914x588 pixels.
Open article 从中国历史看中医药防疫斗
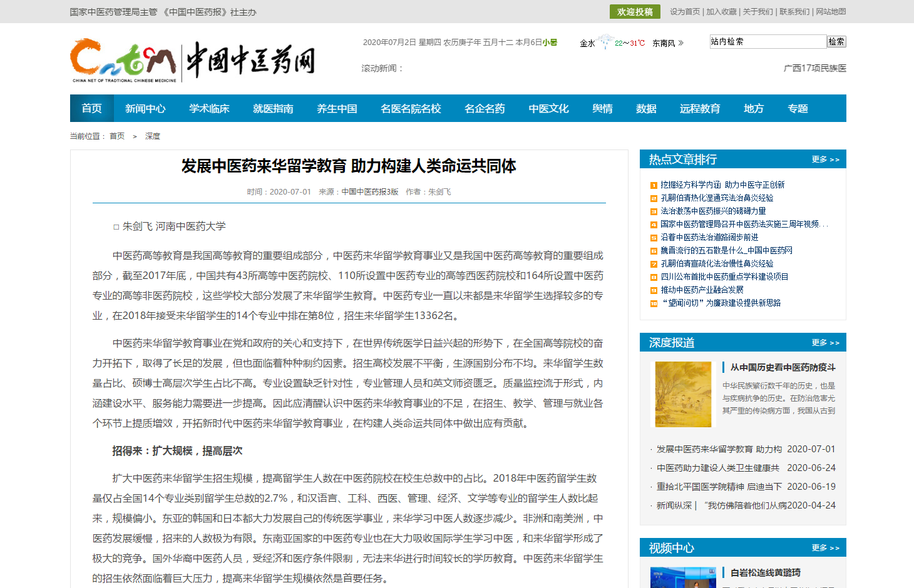coord(783,368)
